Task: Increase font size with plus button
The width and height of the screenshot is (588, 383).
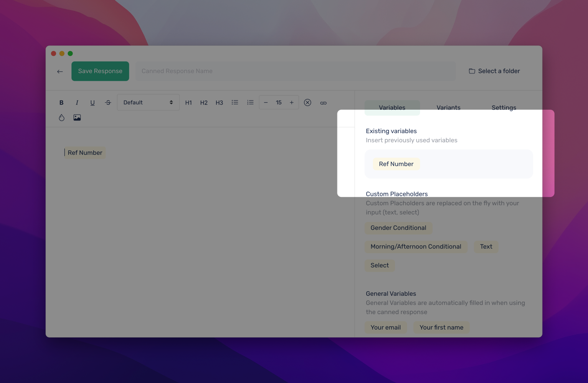Action: click(291, 103)
